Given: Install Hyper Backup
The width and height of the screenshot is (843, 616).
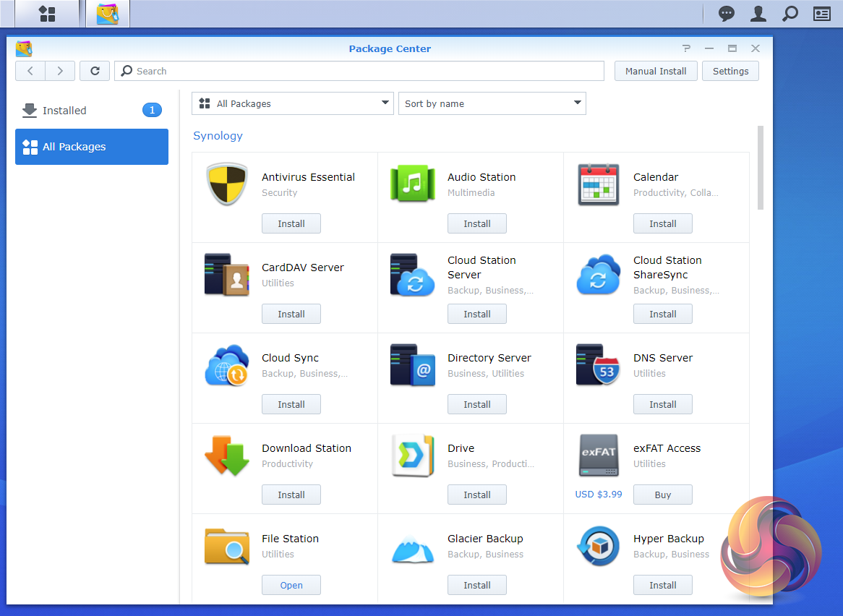Looking at the screenshot, I should click(662, 585).
